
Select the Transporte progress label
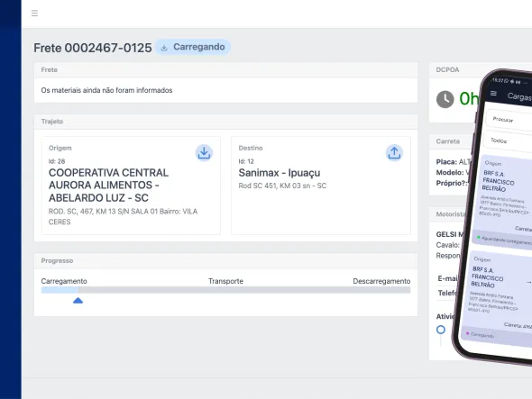pyautogui.click(x=225, y=281)
